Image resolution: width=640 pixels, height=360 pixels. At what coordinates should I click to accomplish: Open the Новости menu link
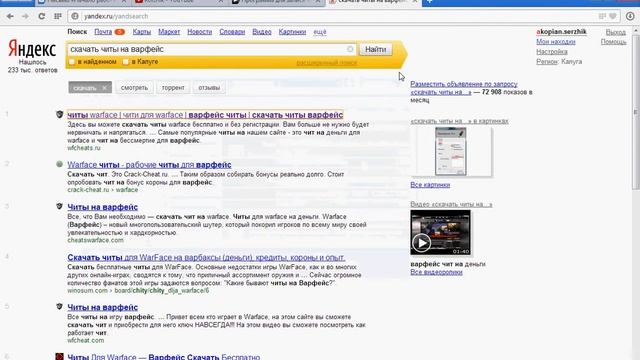click(x=200, y=32)
